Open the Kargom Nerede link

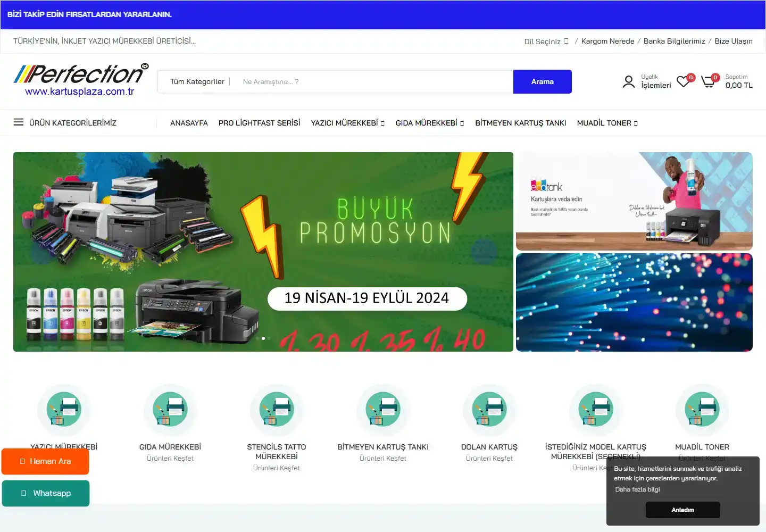607,41
